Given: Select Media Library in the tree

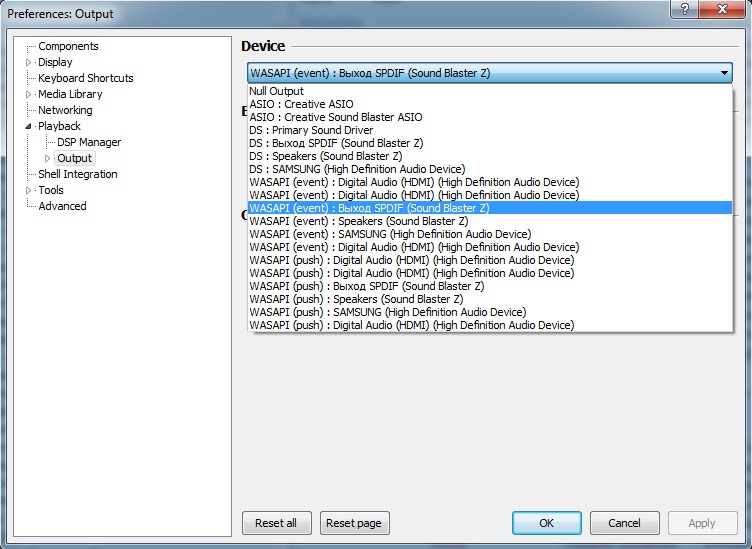Looking at the screenshot, I should tap(70, 94).
